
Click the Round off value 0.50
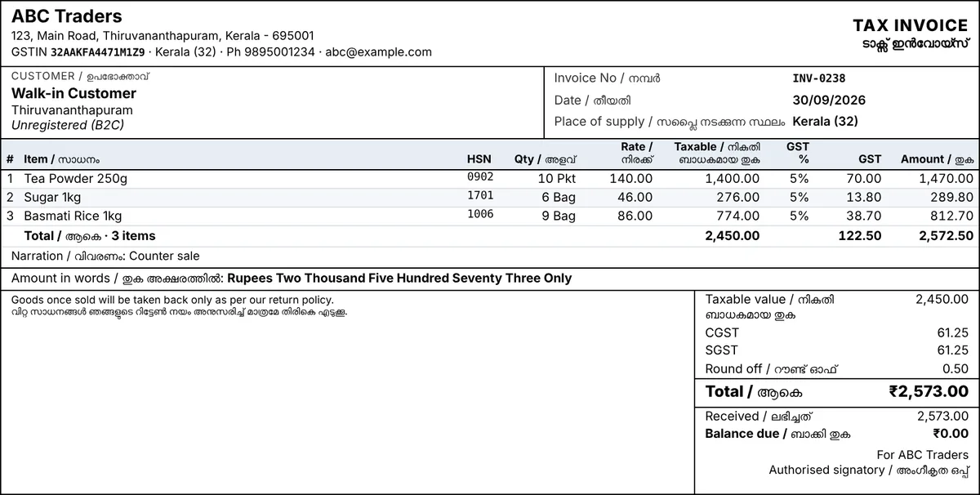click(955, 368)
